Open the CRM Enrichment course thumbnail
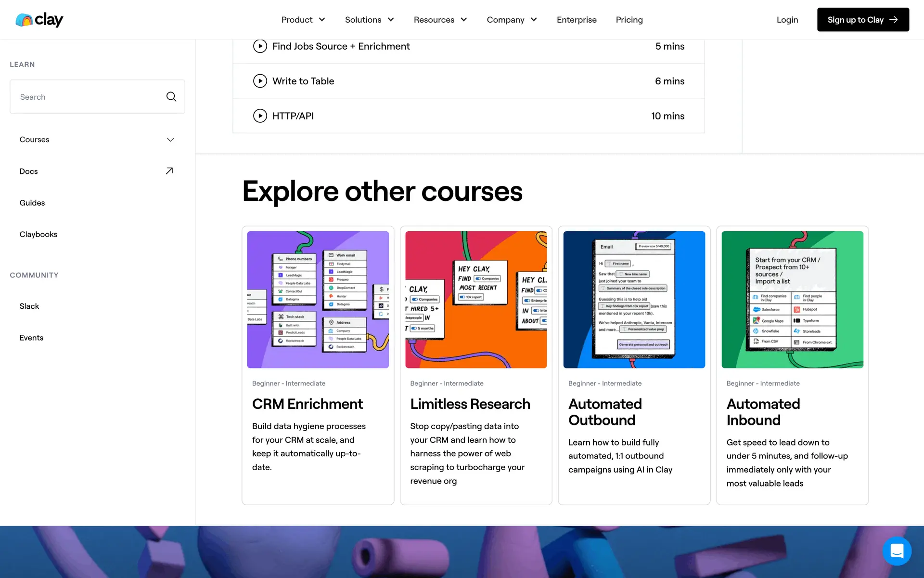 click(318, 300)
